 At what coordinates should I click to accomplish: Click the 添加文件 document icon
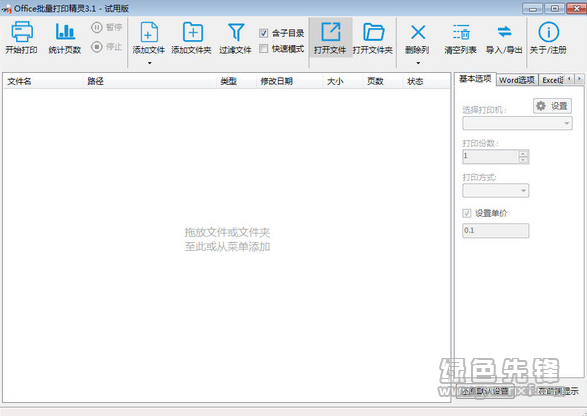click(x=149, y=32)
